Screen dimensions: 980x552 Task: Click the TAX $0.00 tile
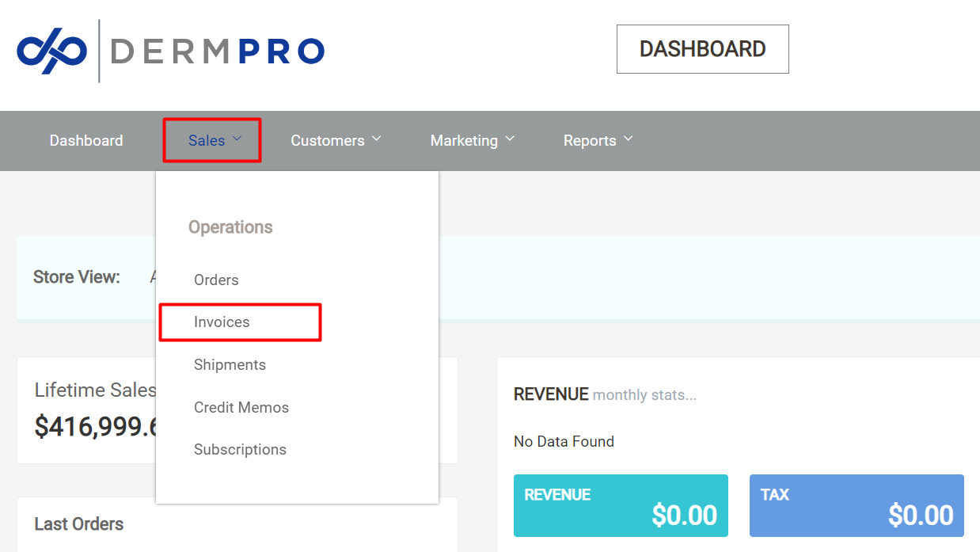[x=856, y=505]
